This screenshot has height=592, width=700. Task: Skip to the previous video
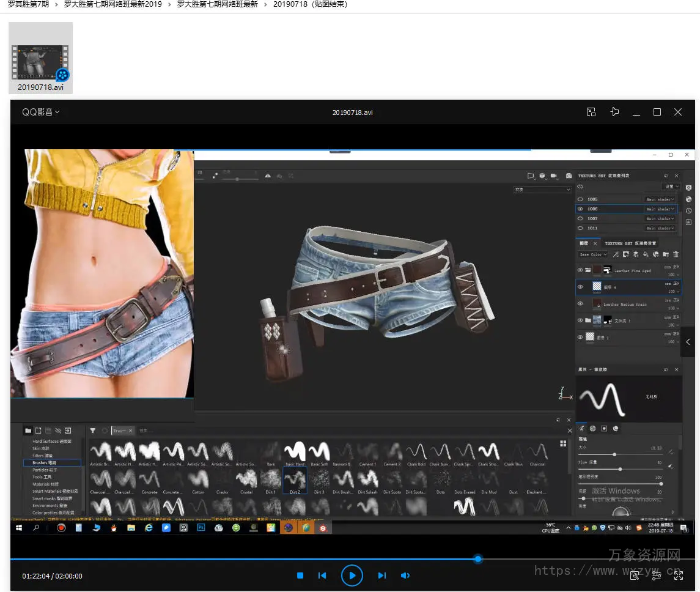(x=322, y=575)
